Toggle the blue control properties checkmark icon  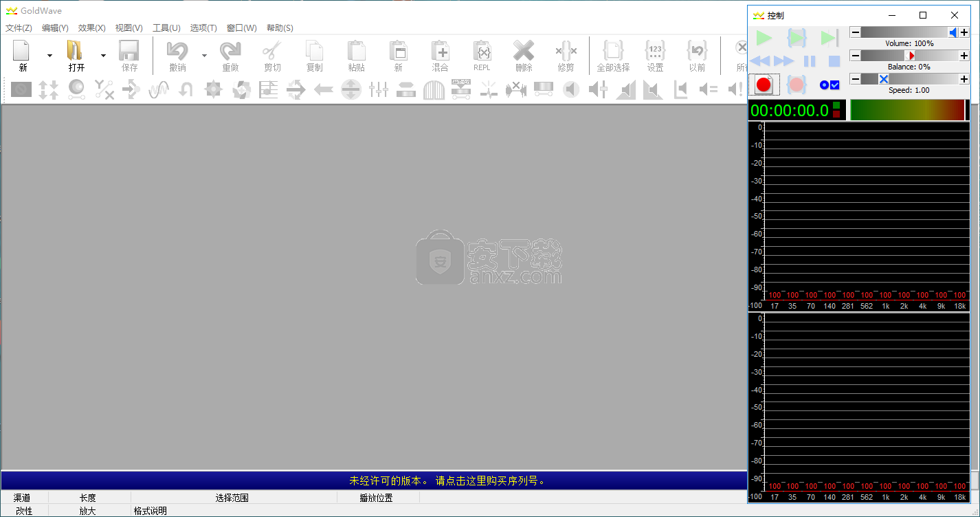coord(829,85)
